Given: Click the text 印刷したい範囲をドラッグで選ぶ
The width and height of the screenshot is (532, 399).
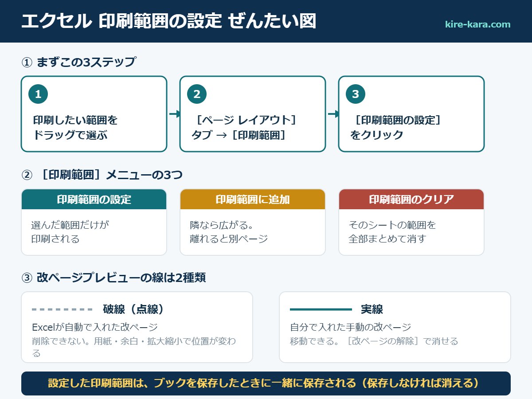Looking at the screenshot, I should click(x=75, y=127).
